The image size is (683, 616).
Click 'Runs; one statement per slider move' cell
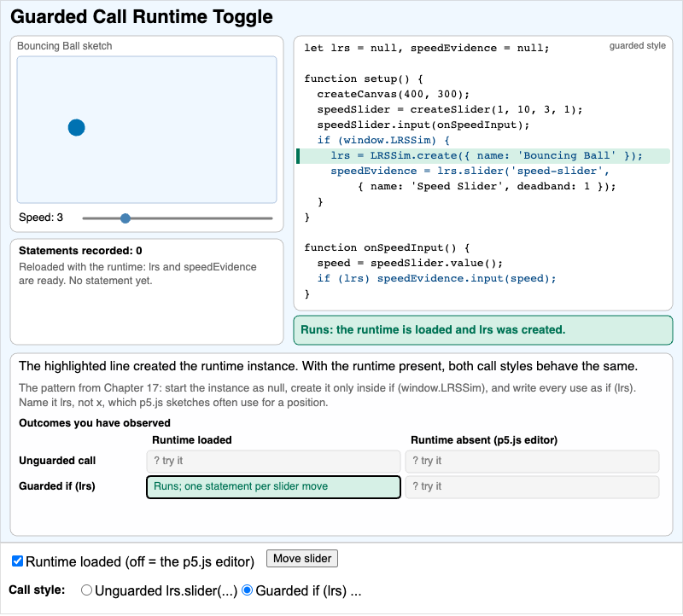273,486
